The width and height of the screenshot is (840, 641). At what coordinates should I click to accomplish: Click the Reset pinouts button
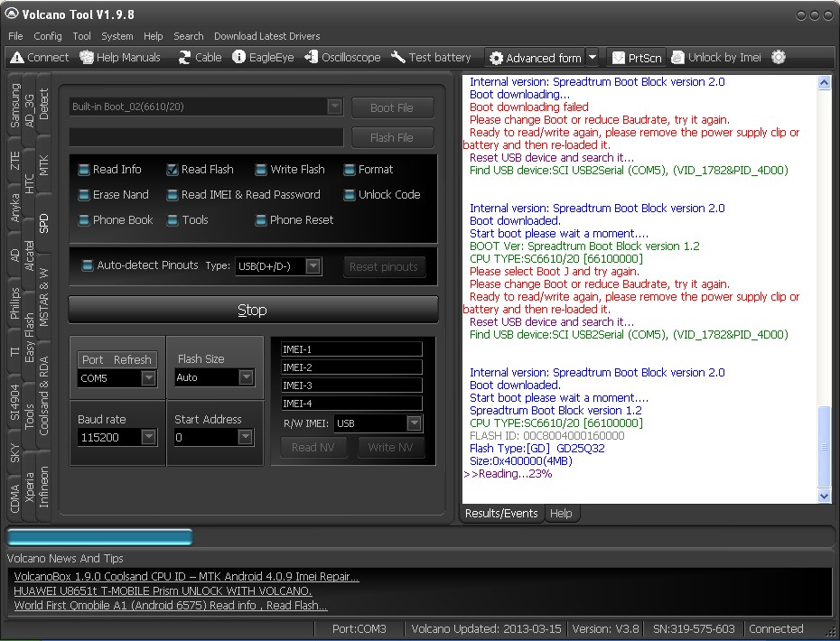[384, 266]
